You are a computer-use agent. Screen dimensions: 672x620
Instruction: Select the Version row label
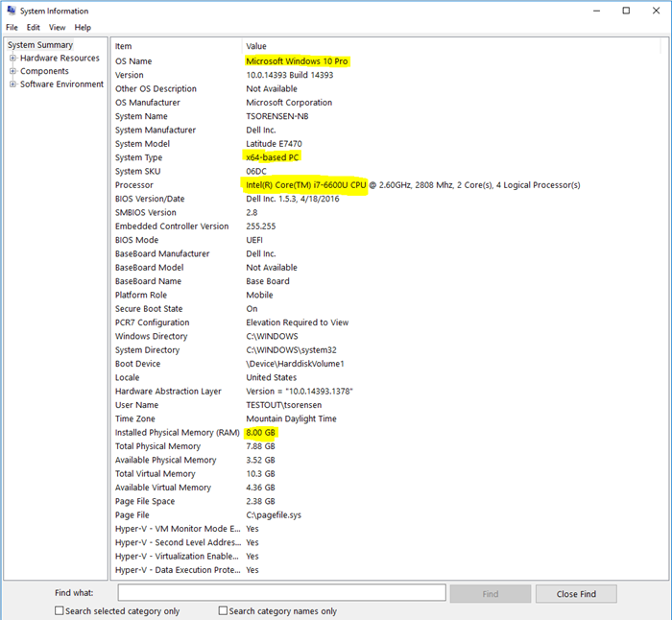tap(129, 75)
